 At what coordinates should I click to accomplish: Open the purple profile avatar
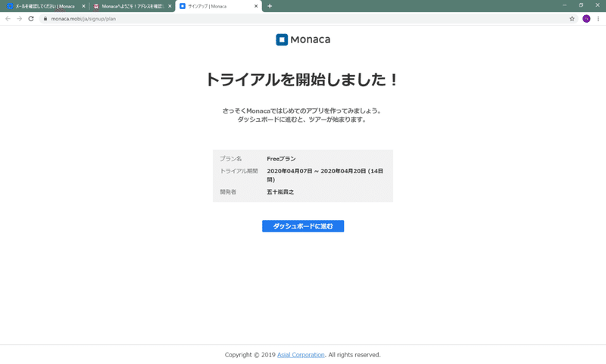[x=586, y=18]
